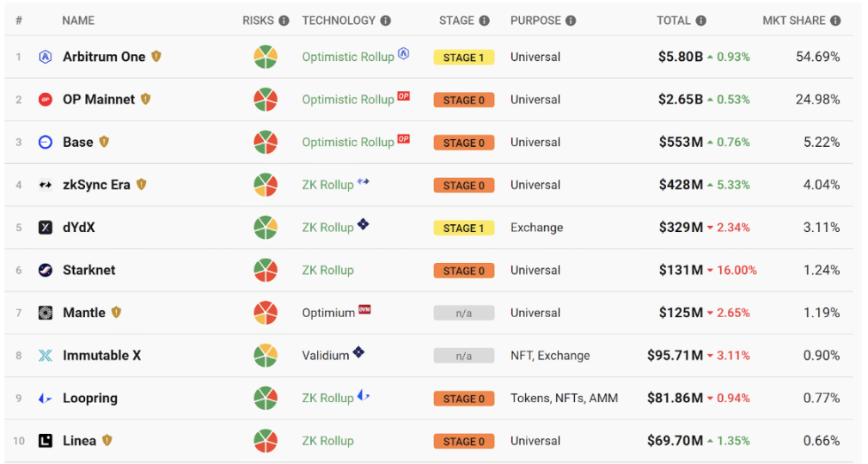The image size is (868, 464).
Task: Click info icon next to RISKS header
Action: tap(284, 21)
